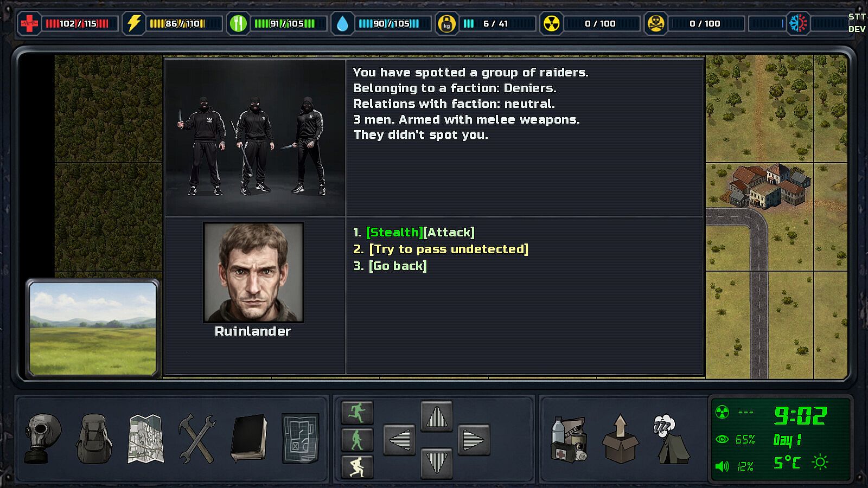Move west with the left arrow
868x488 pixels.
click(400, 440)
